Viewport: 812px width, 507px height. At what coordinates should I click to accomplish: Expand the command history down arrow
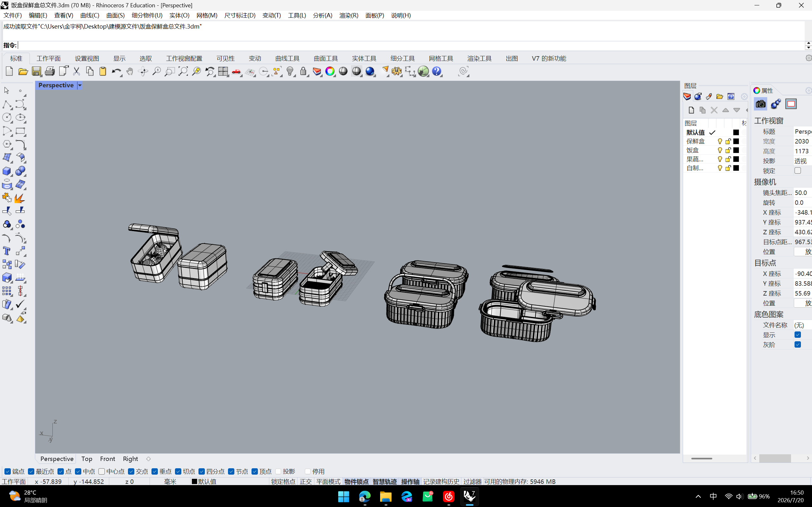point(808,48)
